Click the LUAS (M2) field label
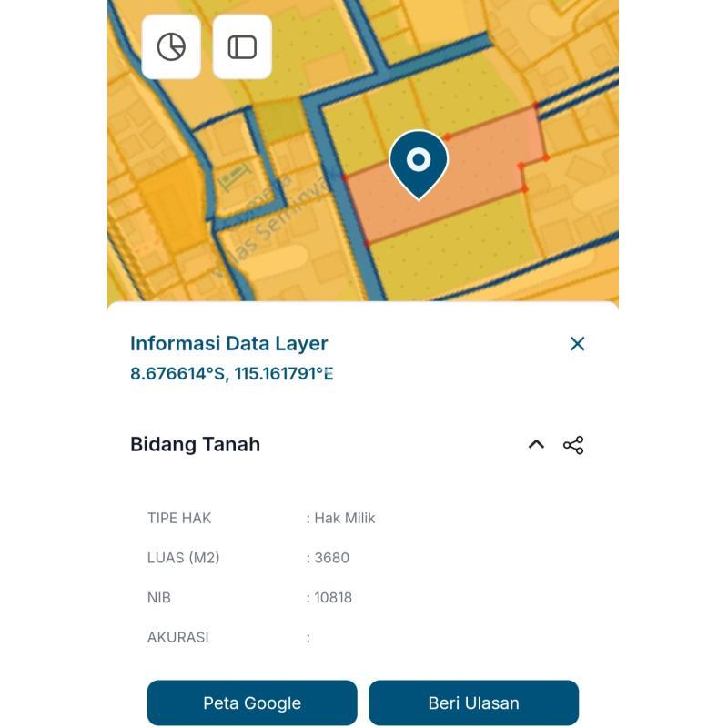Screen dimensions: 728x728 click(184, 558)
